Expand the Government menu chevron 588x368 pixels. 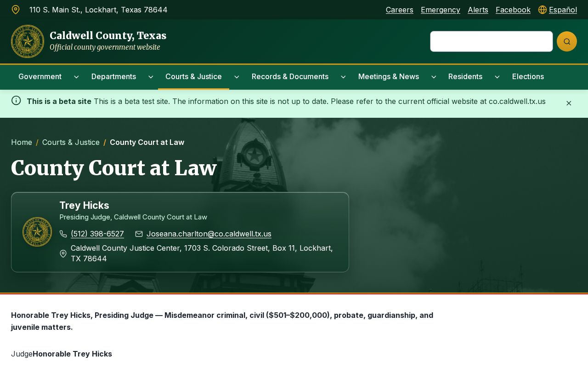pos(76,77)
